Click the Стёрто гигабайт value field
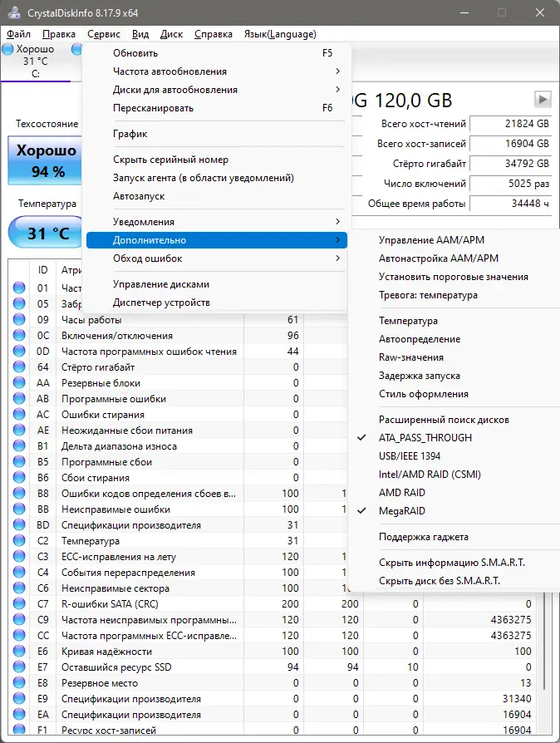560x743 pixels. (x=511, y=164)
